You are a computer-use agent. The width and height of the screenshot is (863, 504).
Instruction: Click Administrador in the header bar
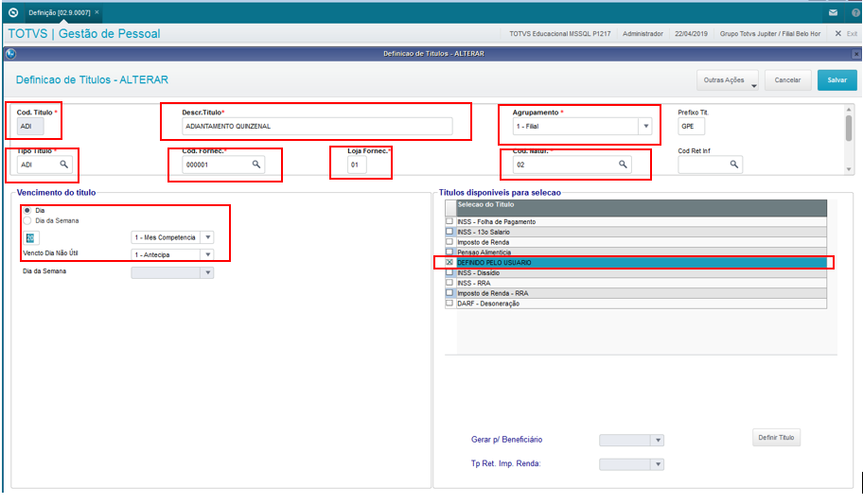pos(643,33)
